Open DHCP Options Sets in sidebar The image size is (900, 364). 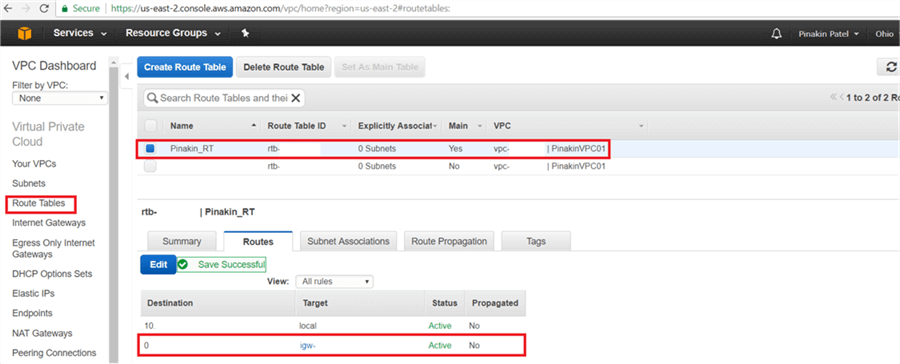[52, 274]
